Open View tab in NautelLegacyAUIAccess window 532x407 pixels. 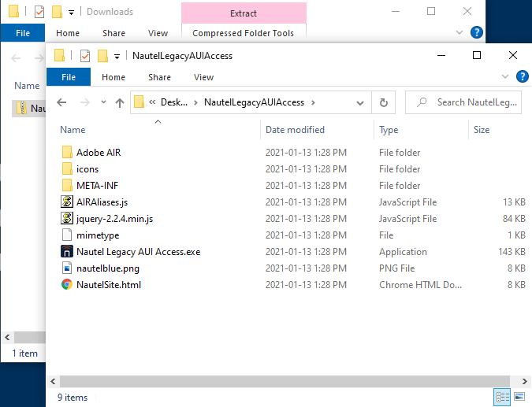click(x=203, y=77)
